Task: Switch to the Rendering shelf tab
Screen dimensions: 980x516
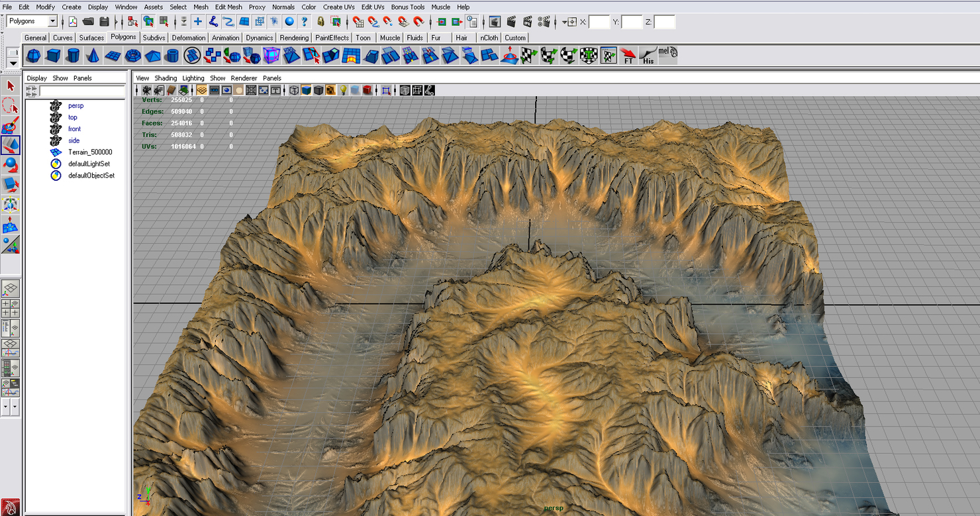Action: pyautogui.click(x=294, y=38)
